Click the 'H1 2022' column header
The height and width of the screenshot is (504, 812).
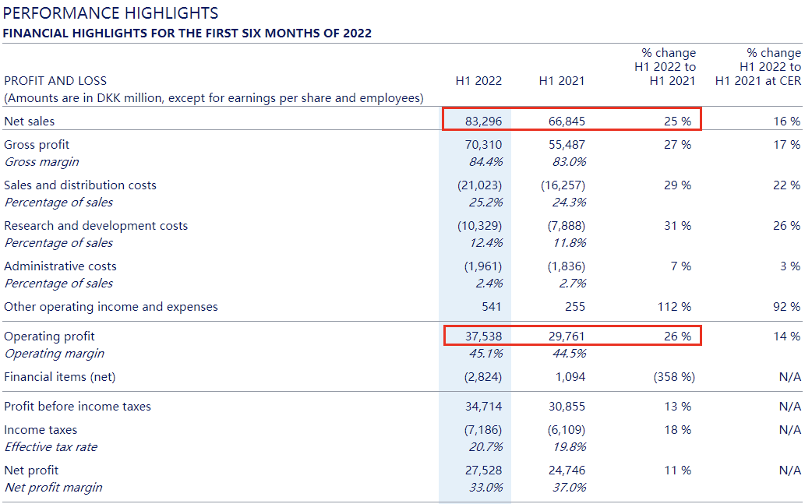coord(478,81)
